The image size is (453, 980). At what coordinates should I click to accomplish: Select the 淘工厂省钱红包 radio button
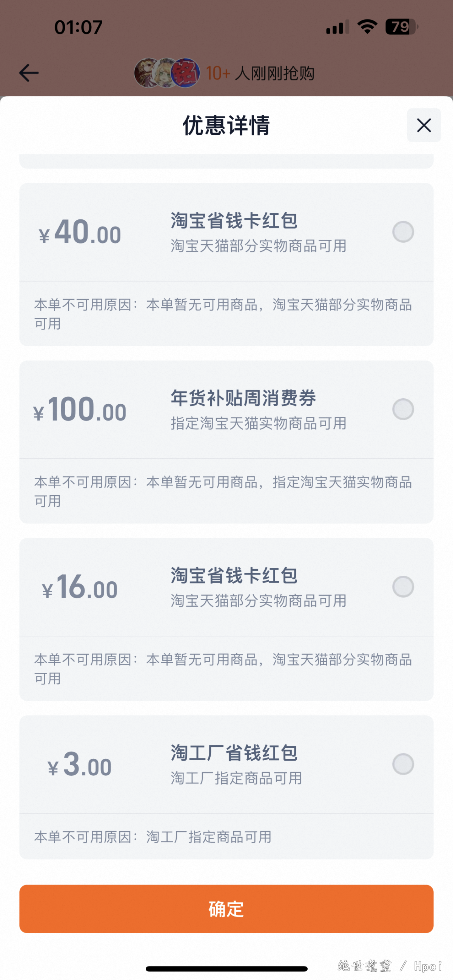tap(403, 764)
